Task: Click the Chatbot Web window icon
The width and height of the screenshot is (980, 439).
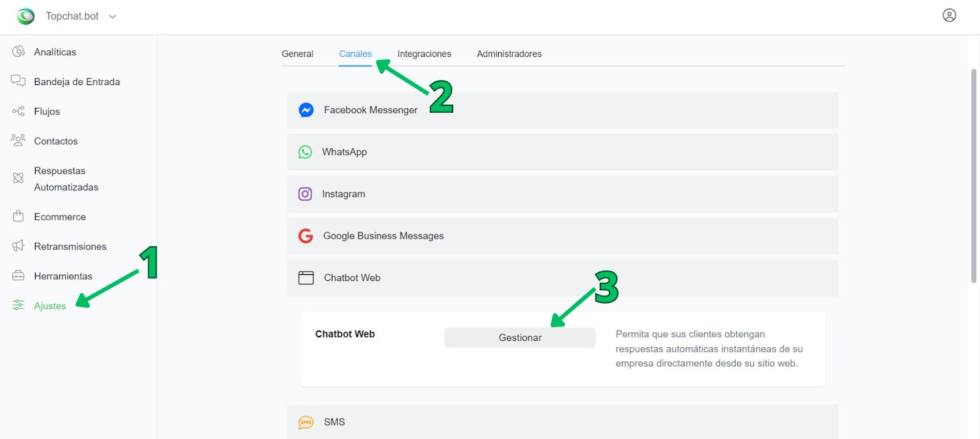Action: 306,277
